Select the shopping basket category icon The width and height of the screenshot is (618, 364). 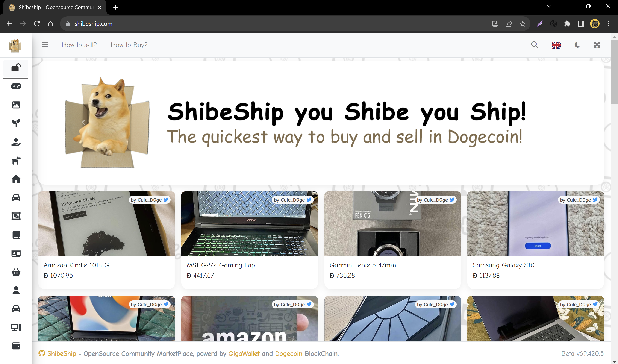click(16, 272)
